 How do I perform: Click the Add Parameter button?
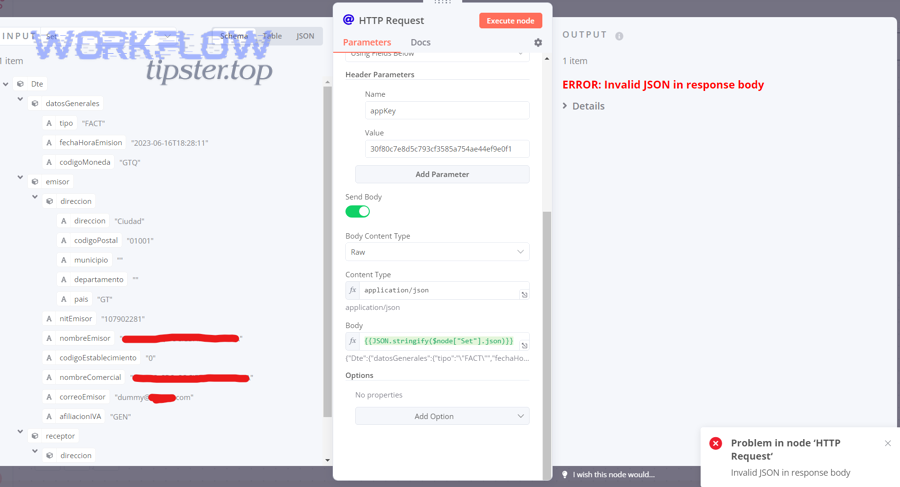coord(442,174)
